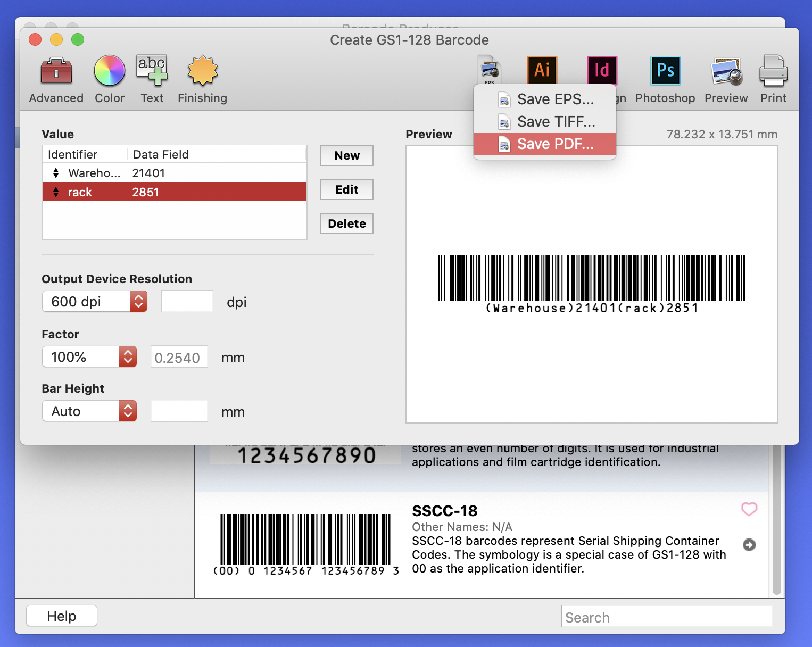Click the Data Field column header
812x647 pixels.
(217, 154)
